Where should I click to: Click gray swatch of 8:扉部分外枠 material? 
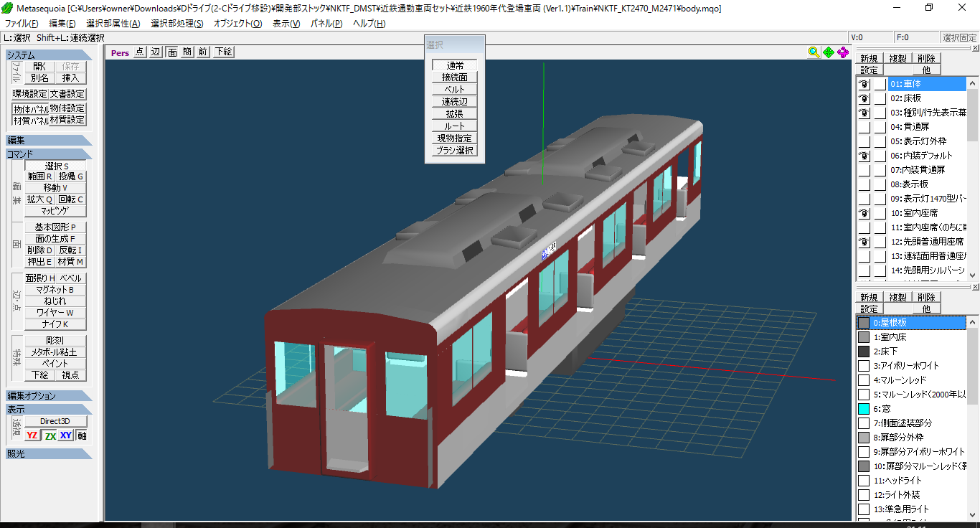[864, 437]
